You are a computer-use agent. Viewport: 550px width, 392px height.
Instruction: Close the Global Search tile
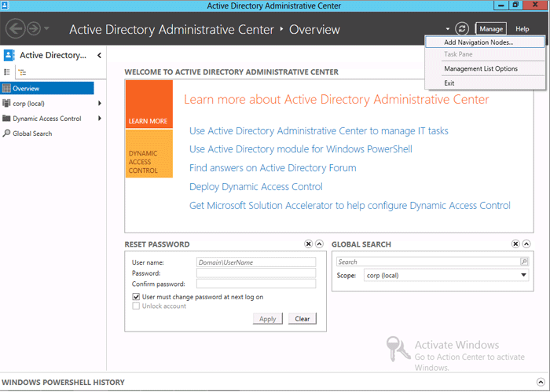tap(515, 244)
